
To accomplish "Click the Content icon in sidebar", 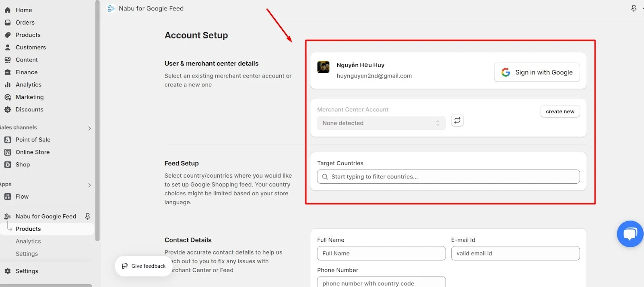I will pos(8,60).
